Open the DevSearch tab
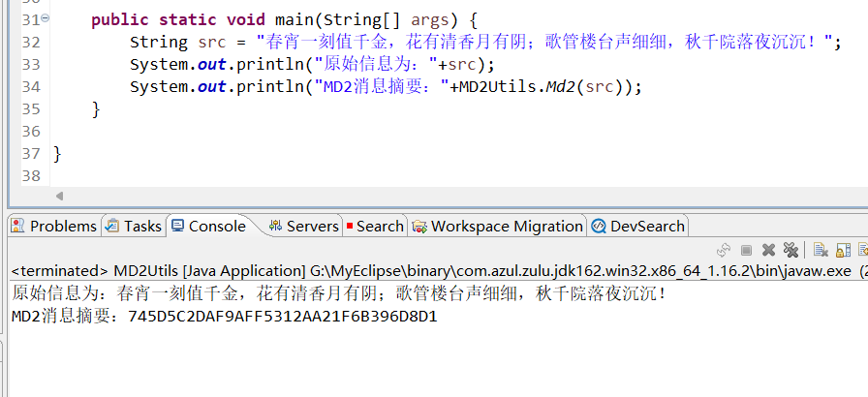This screenshot has height=397, width=868. tap(638, 227)
